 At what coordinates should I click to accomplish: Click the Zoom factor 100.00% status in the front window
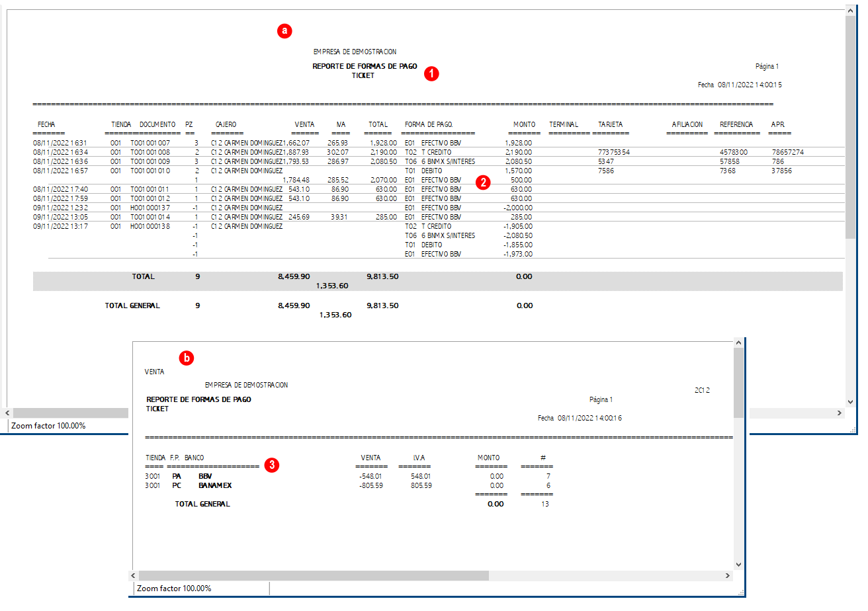point(174,589)
